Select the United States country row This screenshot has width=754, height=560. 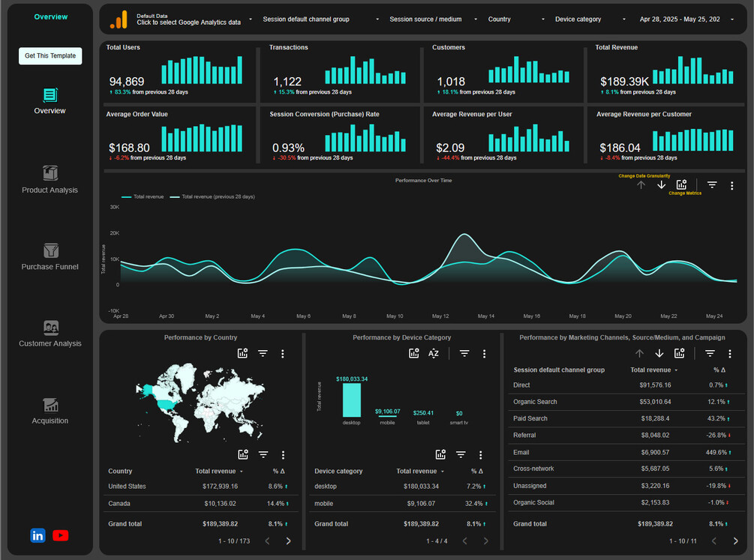tap(201, 487)
